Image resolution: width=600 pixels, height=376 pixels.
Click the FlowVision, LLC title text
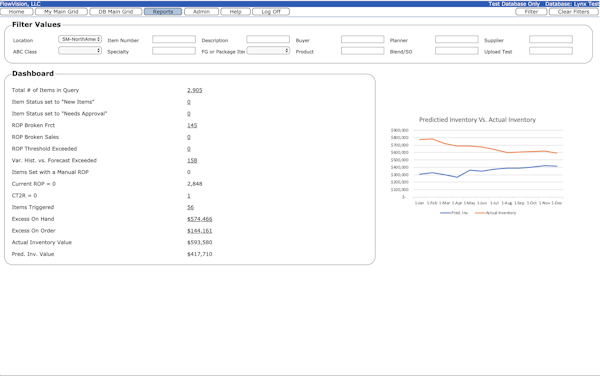click(21, 4)
